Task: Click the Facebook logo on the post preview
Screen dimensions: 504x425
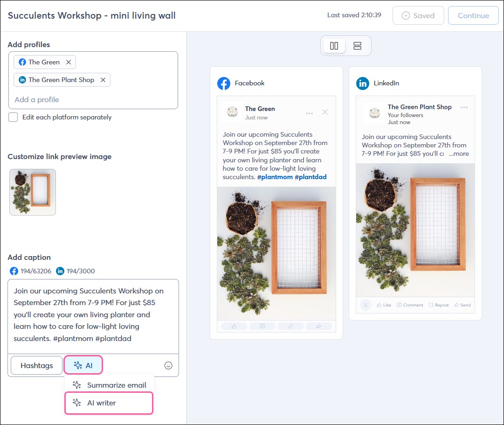Action: (223, 84)
